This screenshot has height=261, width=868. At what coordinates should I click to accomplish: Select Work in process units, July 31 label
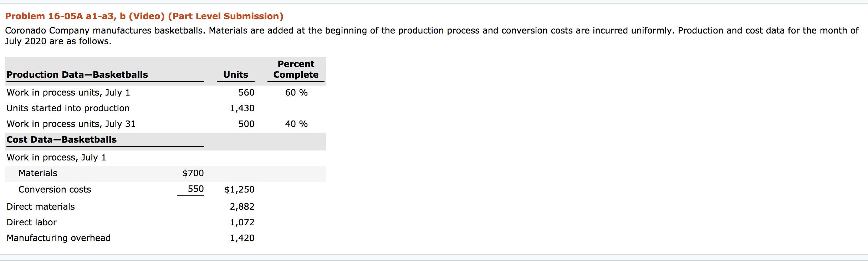pyautogui.click(x=71, y=124)
